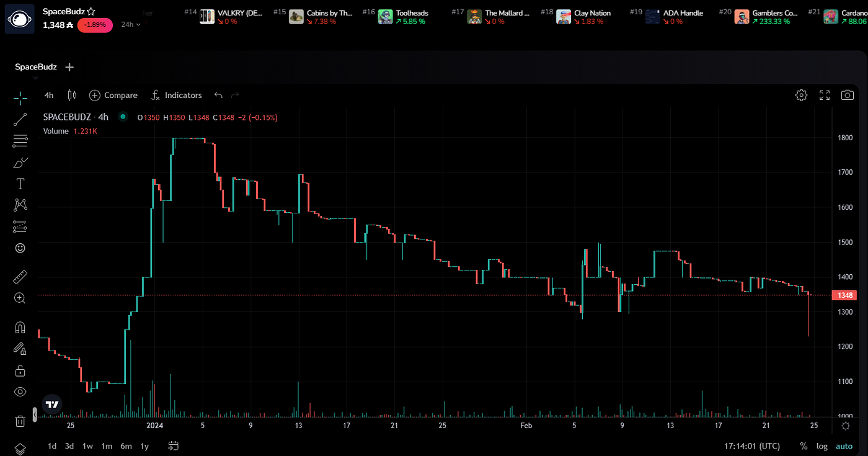The height and width of the screenshot is (456, 868).
Task: Click the 1348 current price label
Action: (844, 295)
